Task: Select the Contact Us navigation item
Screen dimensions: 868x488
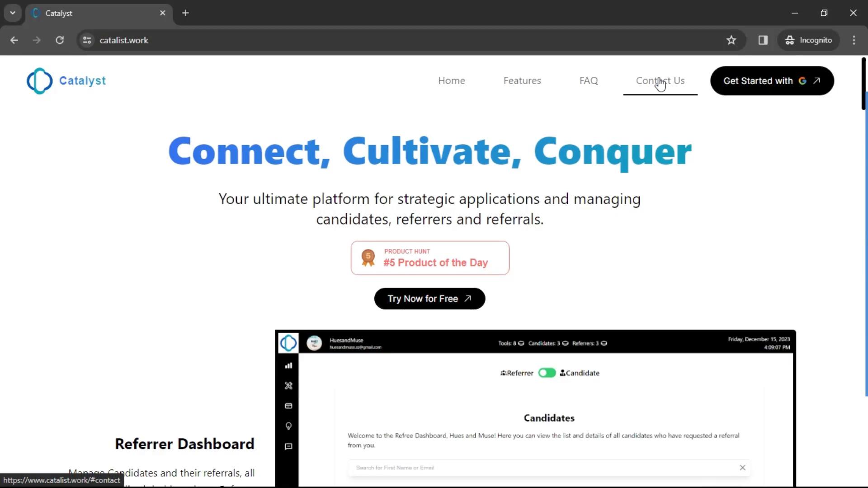Action: click(x=660, y=80)
